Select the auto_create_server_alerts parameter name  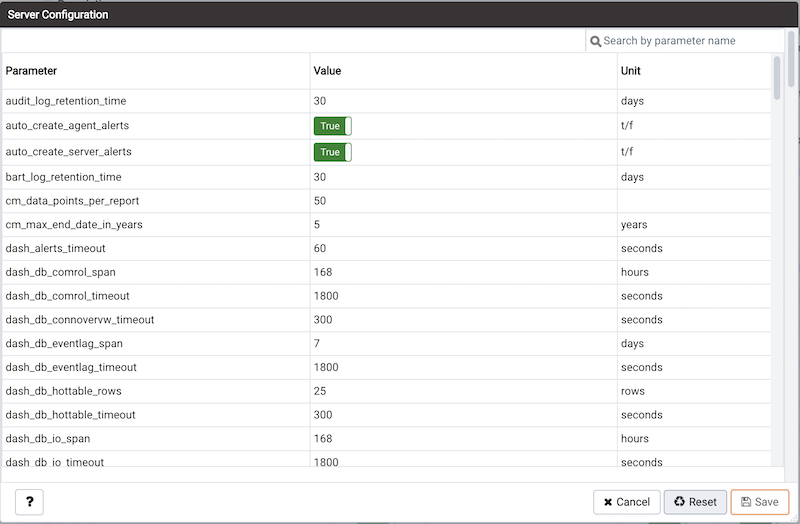point(68,152)
